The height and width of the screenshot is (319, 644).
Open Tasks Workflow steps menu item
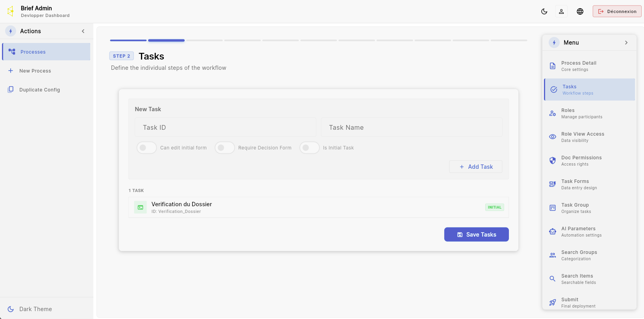point(590,90)
